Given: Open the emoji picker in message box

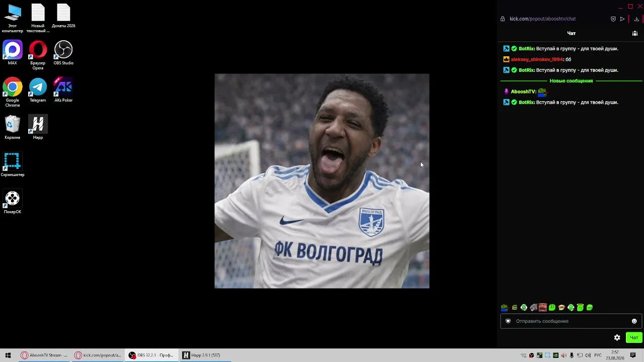Looking at the screenshot, I should point(634,321).
